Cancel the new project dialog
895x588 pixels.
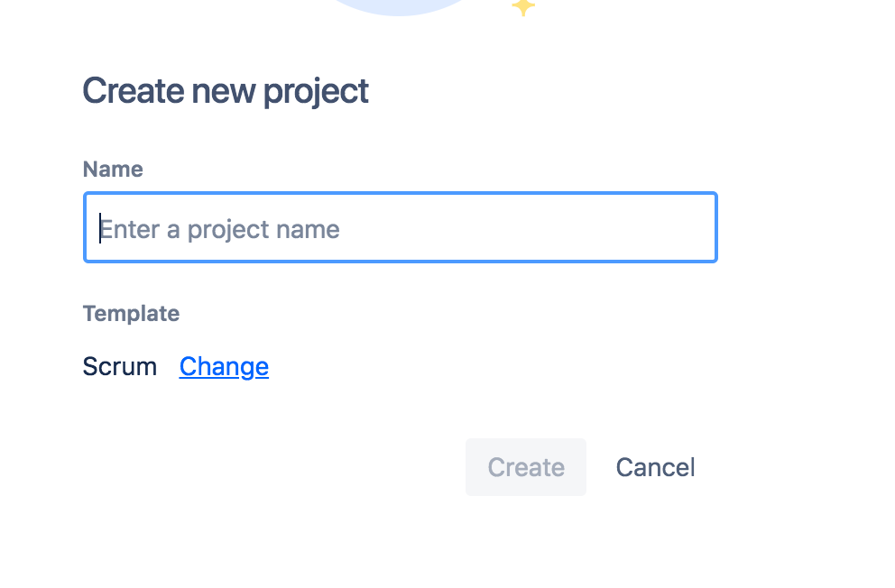[x=655, y=467]
